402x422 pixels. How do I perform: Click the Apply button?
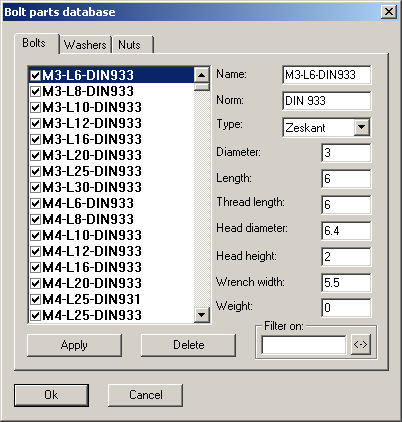pos(74,345)
